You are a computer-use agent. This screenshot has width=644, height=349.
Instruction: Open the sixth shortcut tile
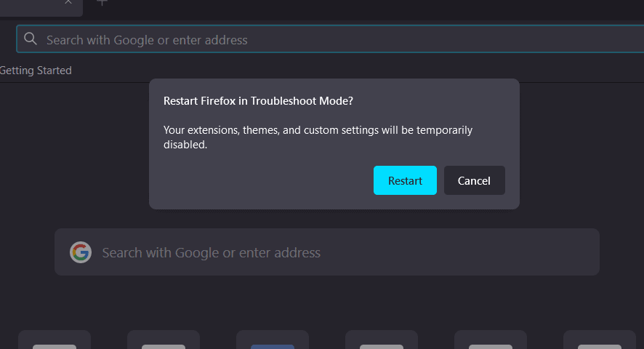click(600, 341)
